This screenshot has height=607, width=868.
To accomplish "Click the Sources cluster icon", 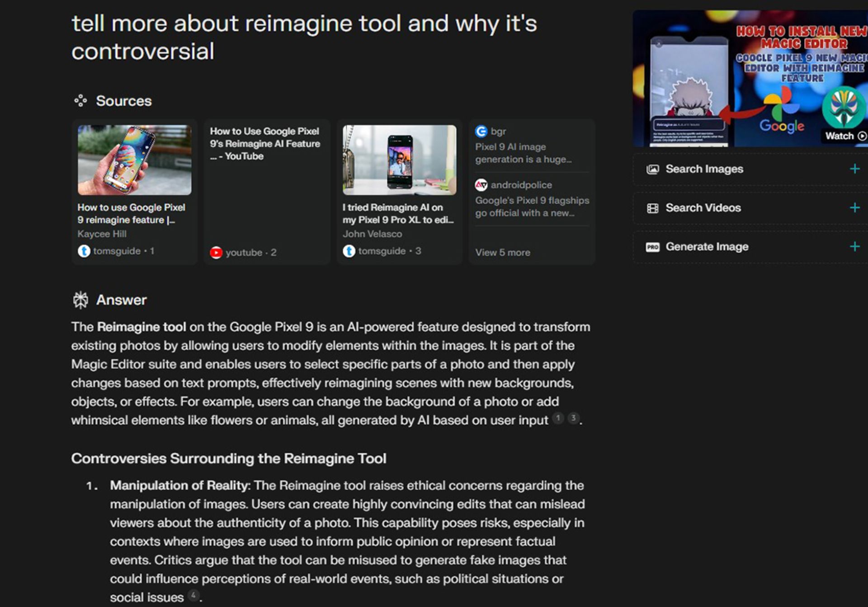I will [80, 100].
